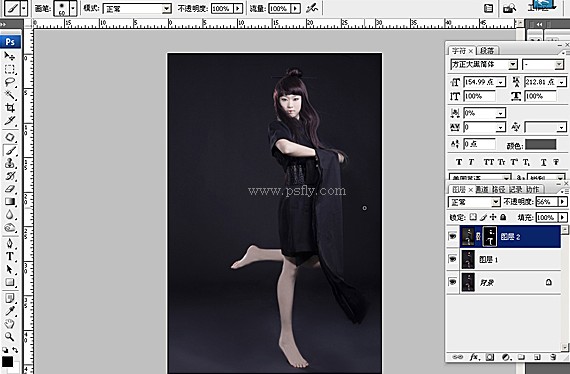Switch to the 记录 history tab

click(x=515, y=189)
